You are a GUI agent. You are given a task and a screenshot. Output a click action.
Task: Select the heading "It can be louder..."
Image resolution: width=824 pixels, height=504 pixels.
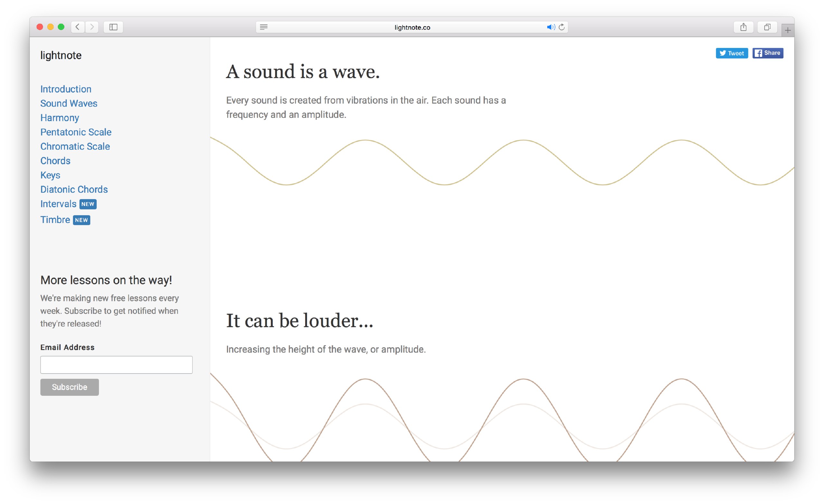(300, 321)
